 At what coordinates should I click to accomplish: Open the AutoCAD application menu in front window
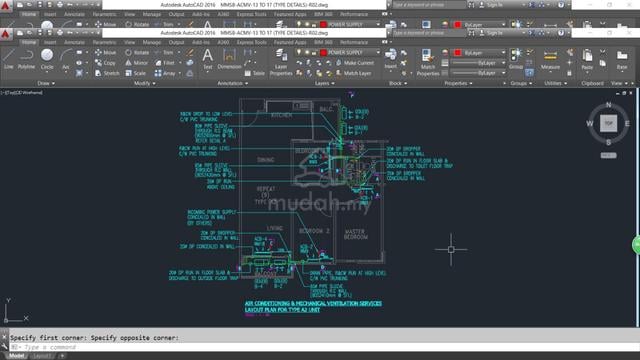pyautogui.click(x=5, y=34)
